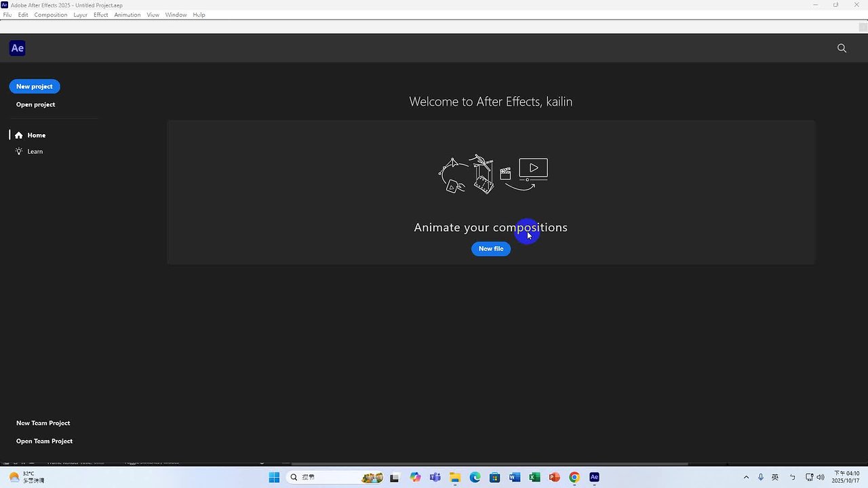Open the Composition menu
Screen dimensions: 868x488
click(x=50, y=14)
